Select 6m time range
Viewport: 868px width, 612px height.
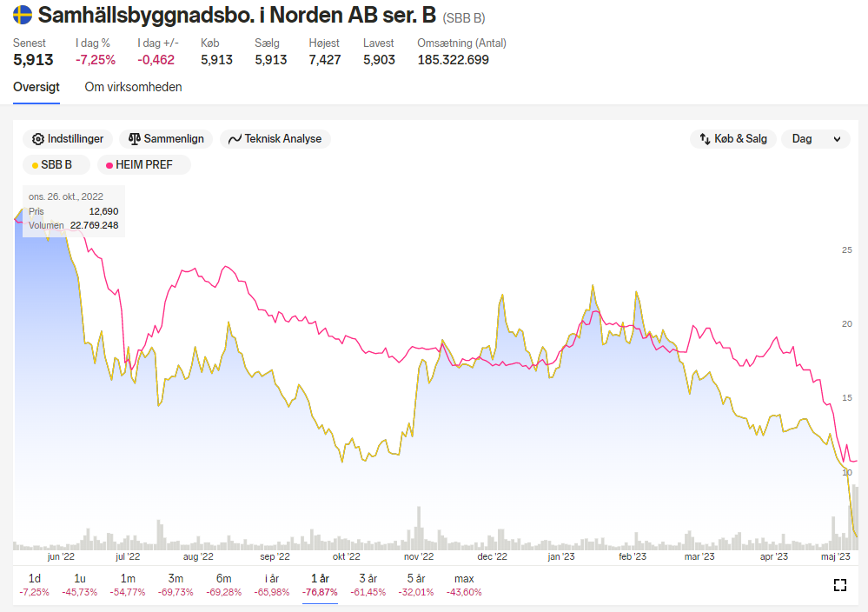pos(223,585)
